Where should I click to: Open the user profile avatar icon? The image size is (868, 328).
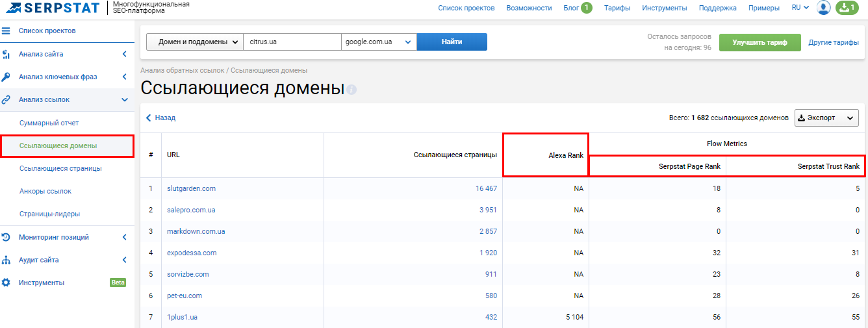click(x=824, y=8)
